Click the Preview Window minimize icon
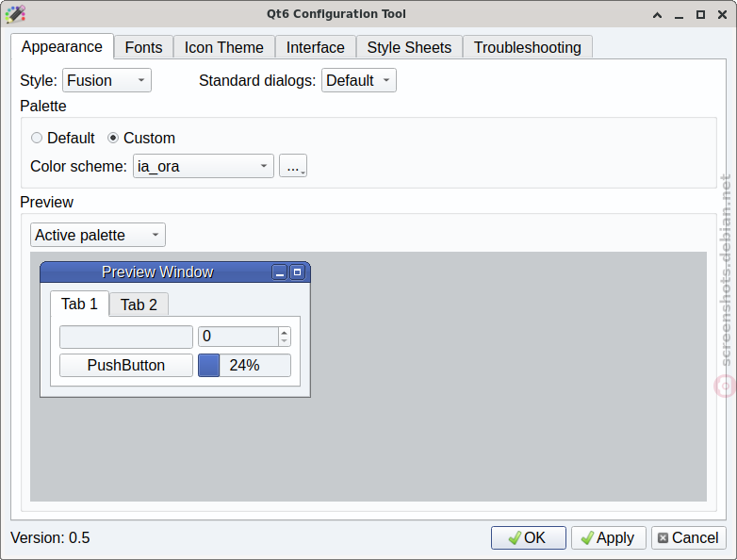 coord(280,272)
